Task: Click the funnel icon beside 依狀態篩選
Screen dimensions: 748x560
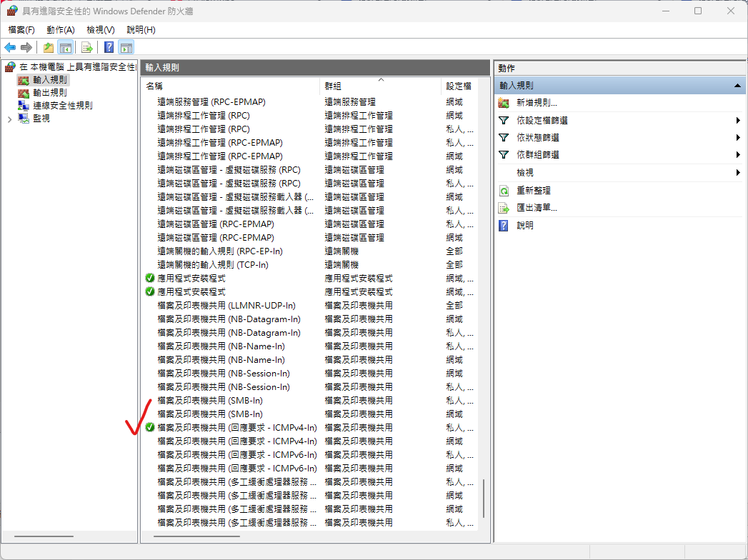Action: coord(504,137)
